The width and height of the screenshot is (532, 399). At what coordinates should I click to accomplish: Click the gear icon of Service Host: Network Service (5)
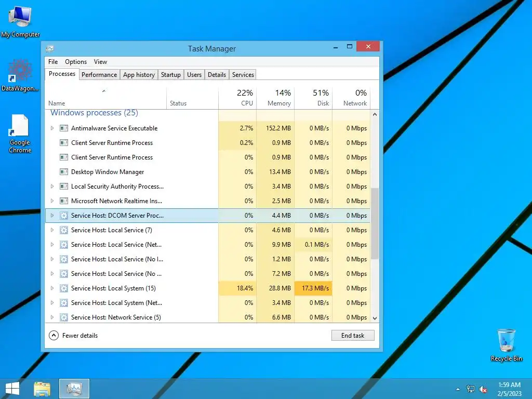(x=64, y=317)
